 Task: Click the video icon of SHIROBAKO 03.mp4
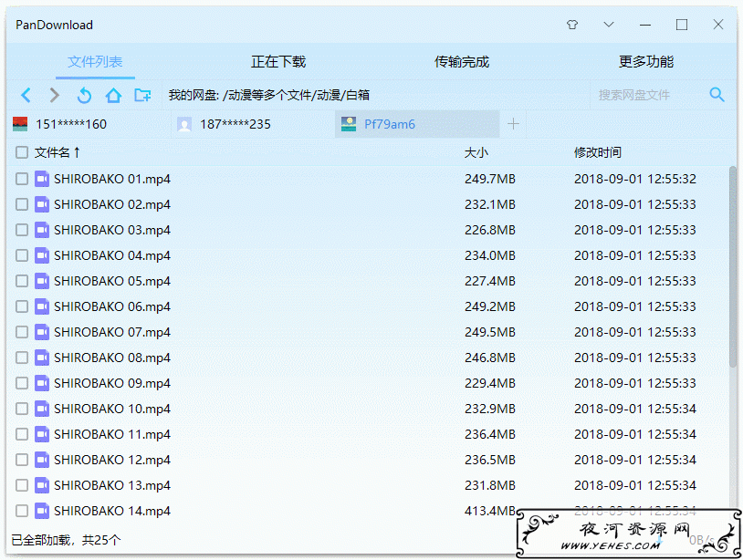(x=42, y=230)
